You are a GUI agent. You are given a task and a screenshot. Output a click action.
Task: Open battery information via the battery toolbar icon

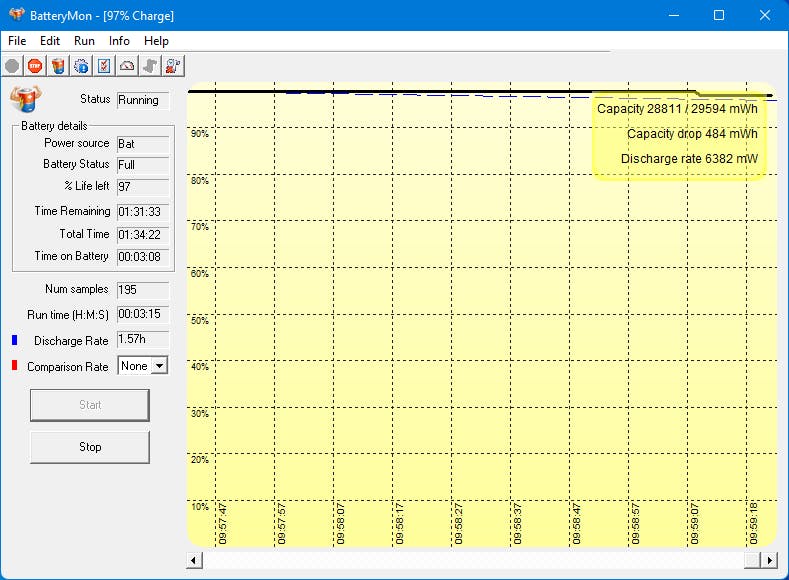[x=58, y=66]
